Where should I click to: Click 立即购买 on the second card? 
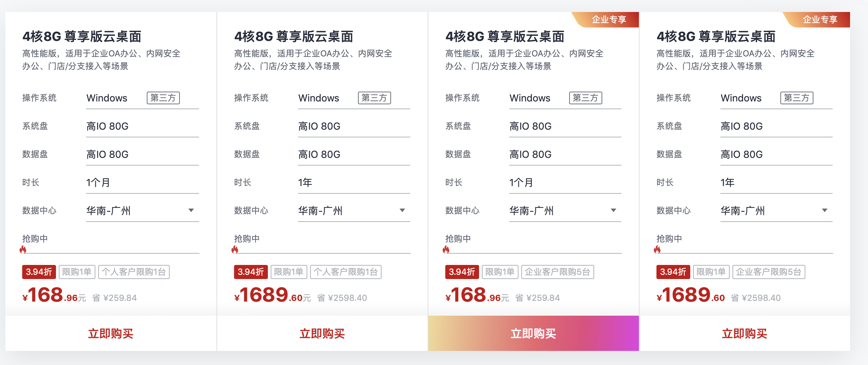point(322,334)
